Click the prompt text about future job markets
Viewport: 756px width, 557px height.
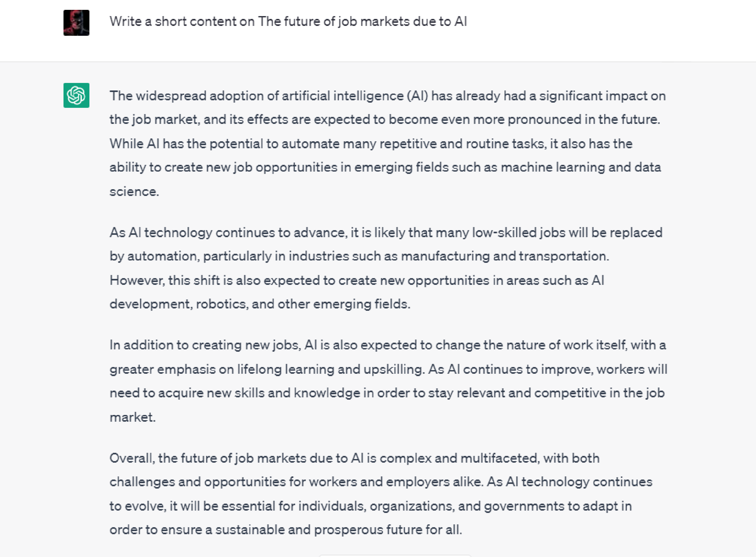(x=288, y=22)
